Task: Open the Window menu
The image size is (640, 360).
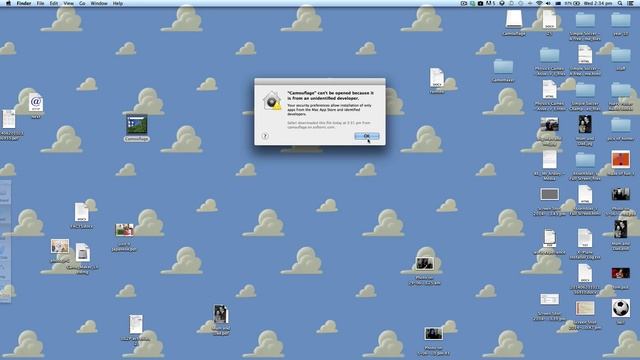Action: [99, 3]
